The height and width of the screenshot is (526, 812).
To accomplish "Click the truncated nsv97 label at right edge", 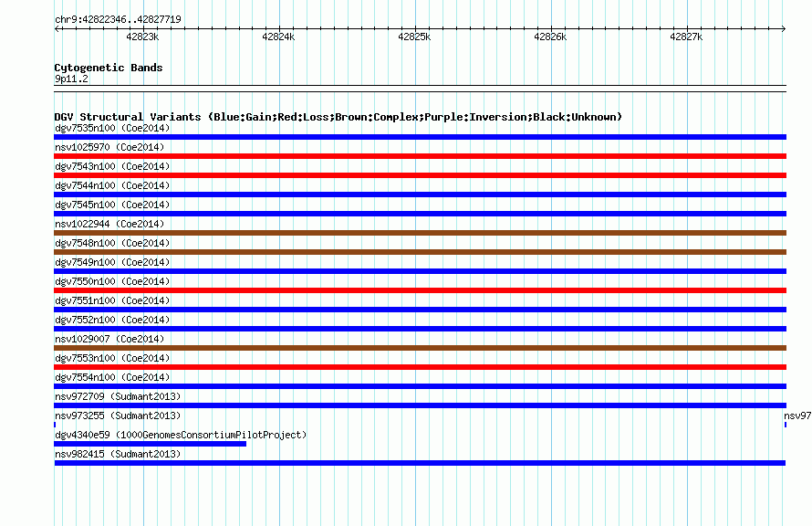I will [x=797, y=416].
